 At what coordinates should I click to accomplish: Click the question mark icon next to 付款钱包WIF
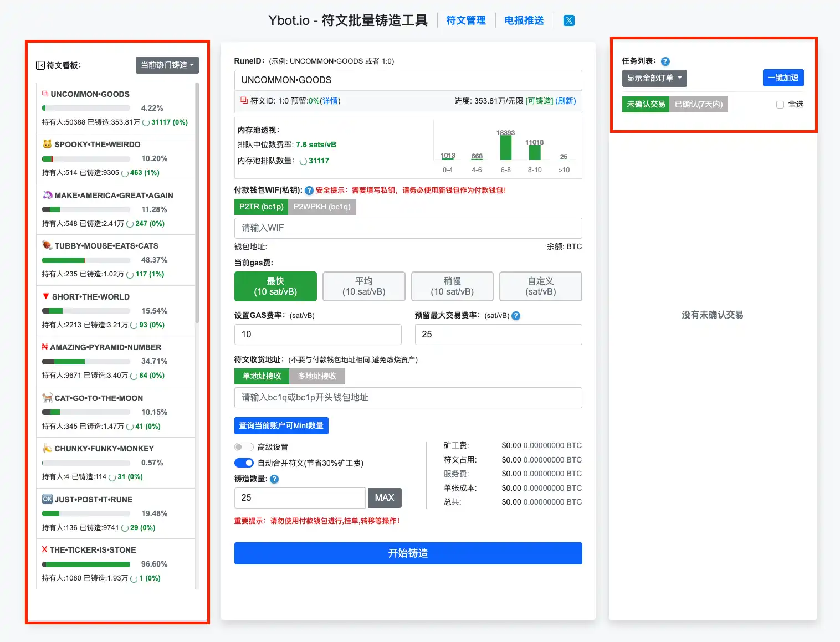pos(309,191)
